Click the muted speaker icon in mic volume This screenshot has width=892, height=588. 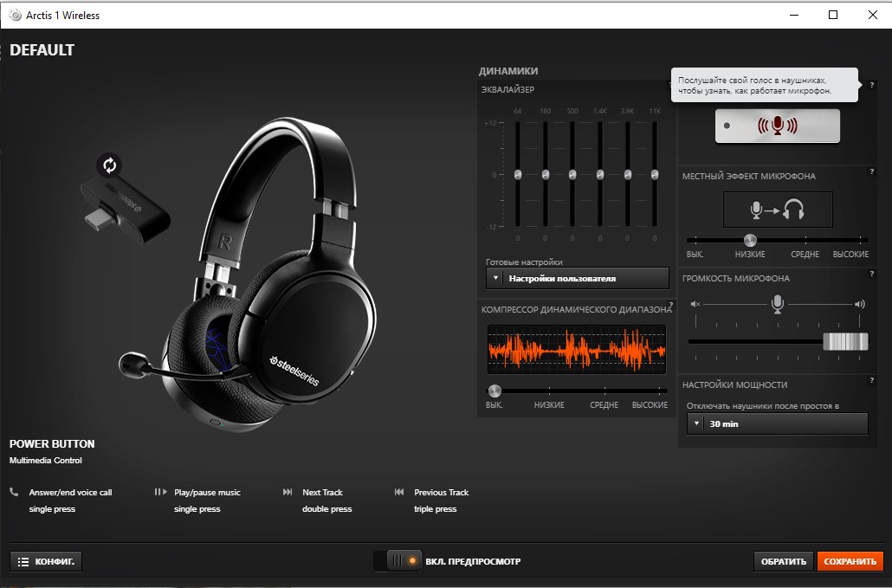(695, 304)
